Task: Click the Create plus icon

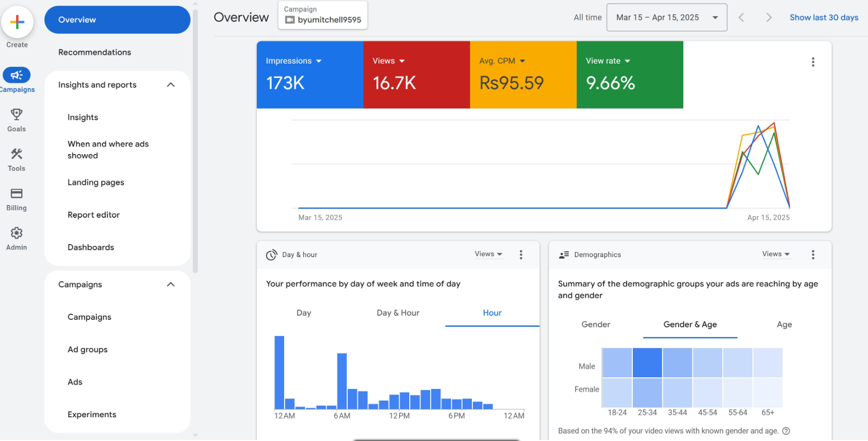Action: (17, 22)
